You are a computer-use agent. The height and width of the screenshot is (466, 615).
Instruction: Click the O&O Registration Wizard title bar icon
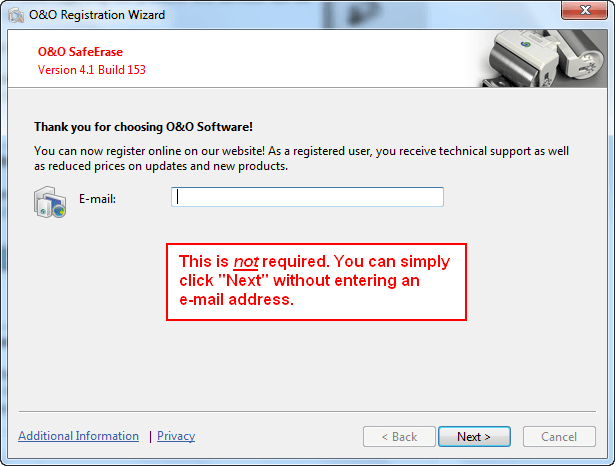click(16, 15)
